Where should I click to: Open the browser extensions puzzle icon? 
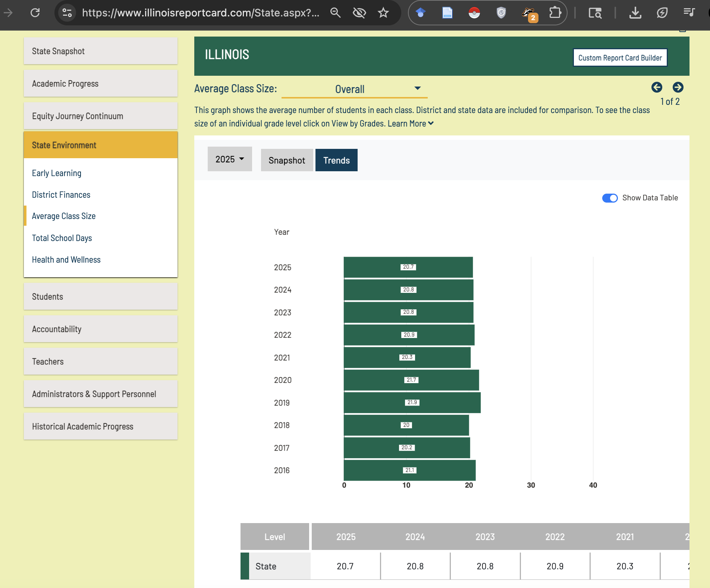[555, 13]
